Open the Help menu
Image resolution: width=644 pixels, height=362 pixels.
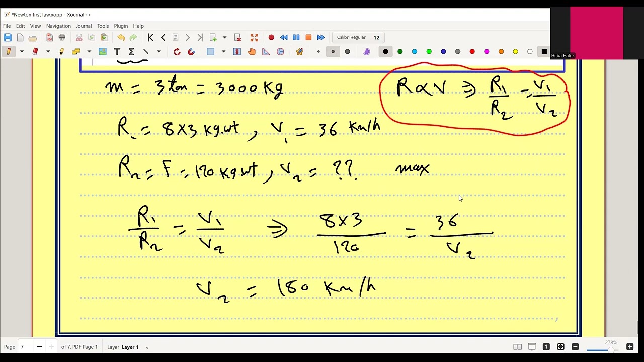[138, 26]
